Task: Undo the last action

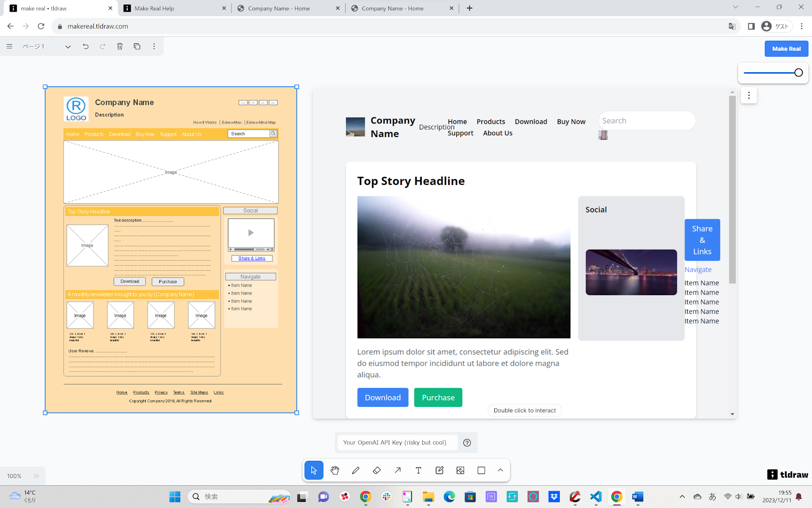Action: [86, 46]
